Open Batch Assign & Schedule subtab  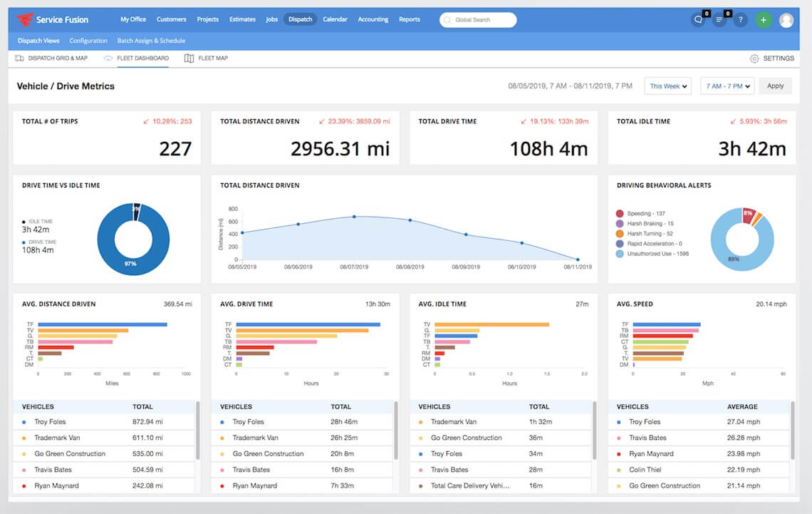click(x=151, y=41)
